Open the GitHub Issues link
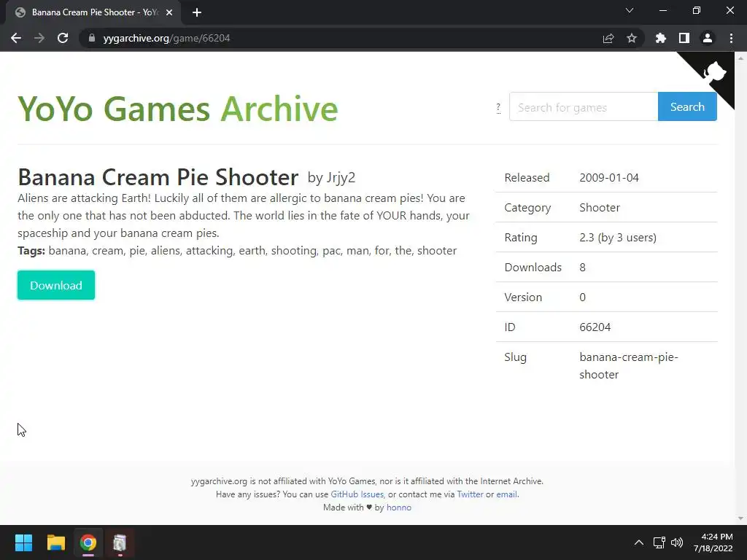 [357, 494]
